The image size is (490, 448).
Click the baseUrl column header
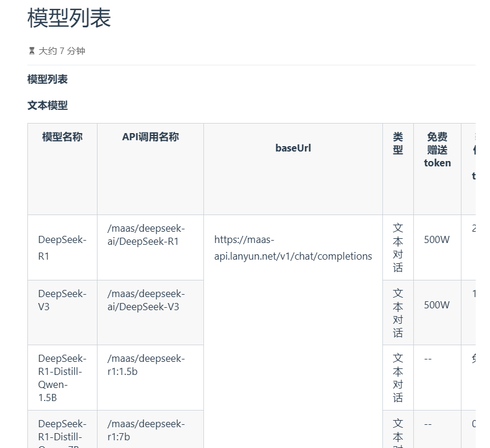coord(293,148)
